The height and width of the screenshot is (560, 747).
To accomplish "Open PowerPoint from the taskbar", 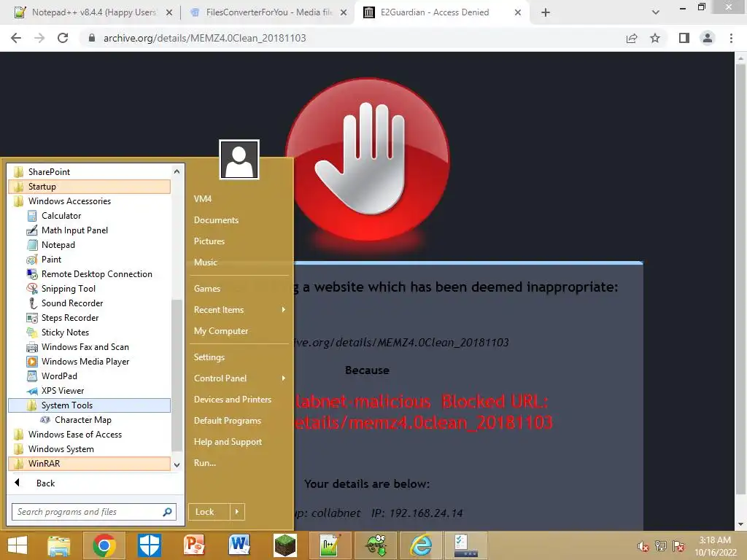I will click(194, 545).
